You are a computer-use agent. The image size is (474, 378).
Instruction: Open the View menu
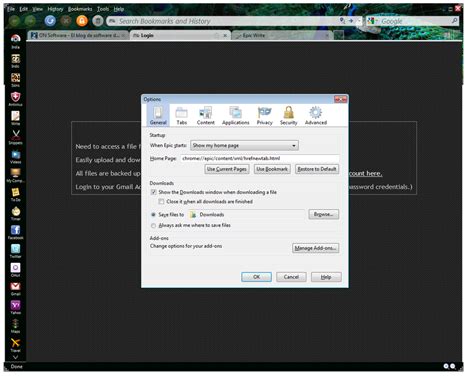click(x=37, y=9)
